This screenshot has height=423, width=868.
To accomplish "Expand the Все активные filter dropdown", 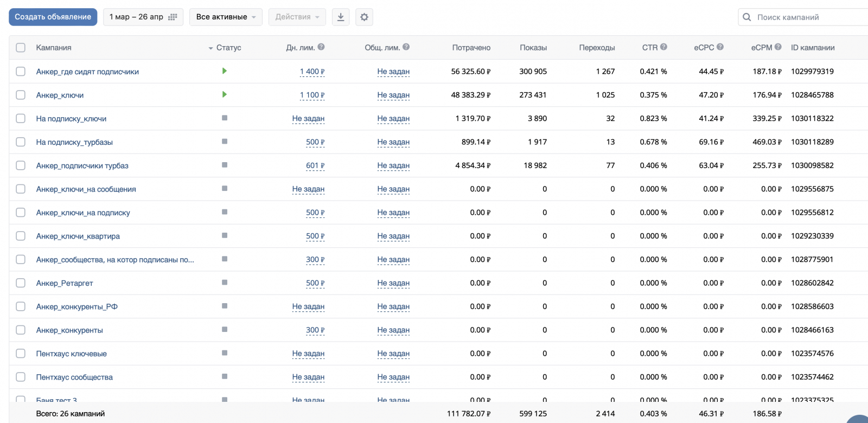I will tap(225, 17).
